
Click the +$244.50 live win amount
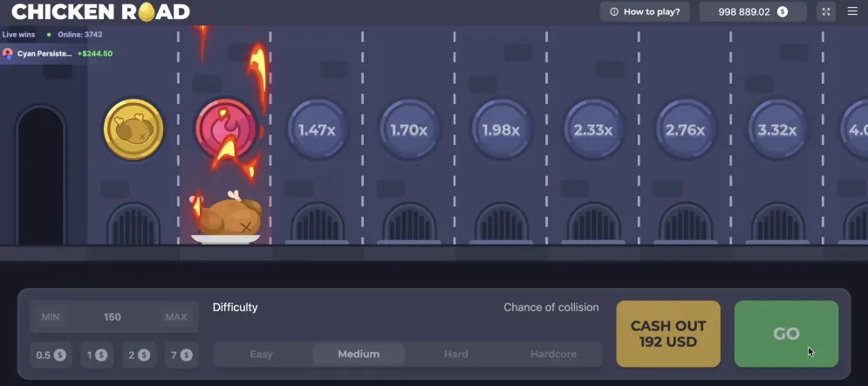[95, 54]
